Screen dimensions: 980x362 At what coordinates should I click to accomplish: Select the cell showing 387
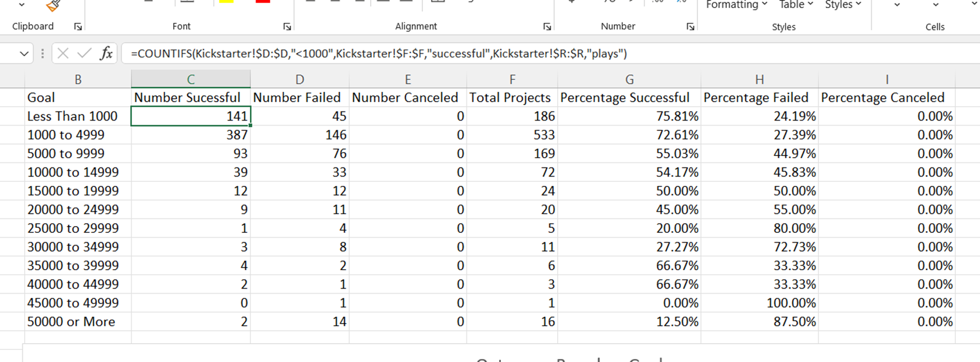click(x=191, y=135)
